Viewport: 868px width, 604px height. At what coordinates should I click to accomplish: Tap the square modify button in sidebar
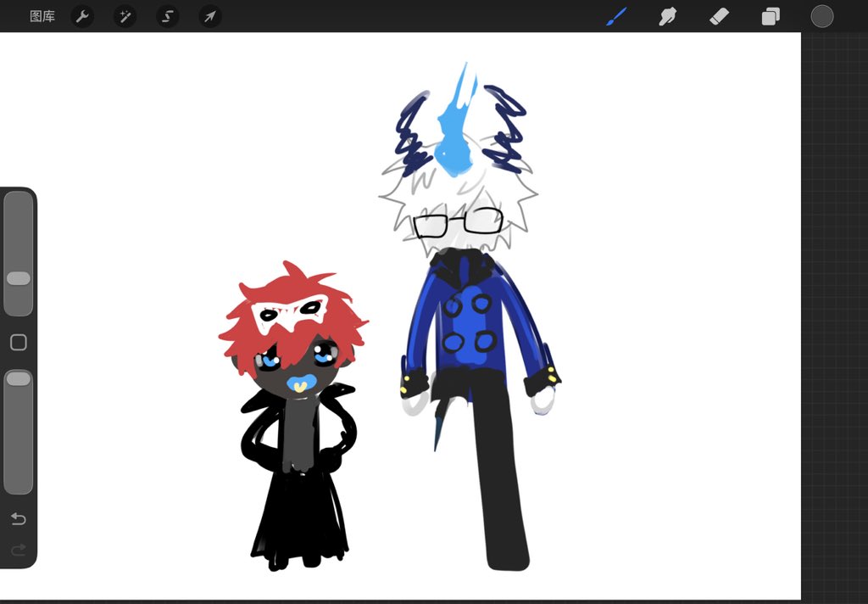pos(19,343)
